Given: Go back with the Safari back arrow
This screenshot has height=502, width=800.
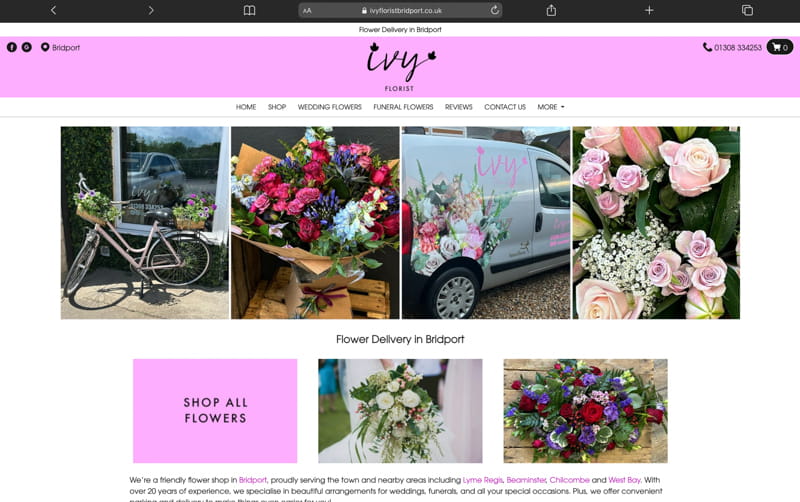Looking at the screenshot, I should pyautogui.click(x=54, y=10).
